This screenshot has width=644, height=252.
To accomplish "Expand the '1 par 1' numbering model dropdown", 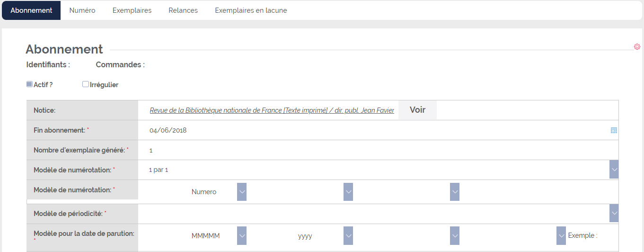I will pyautogui.click(x=614, y=170).
